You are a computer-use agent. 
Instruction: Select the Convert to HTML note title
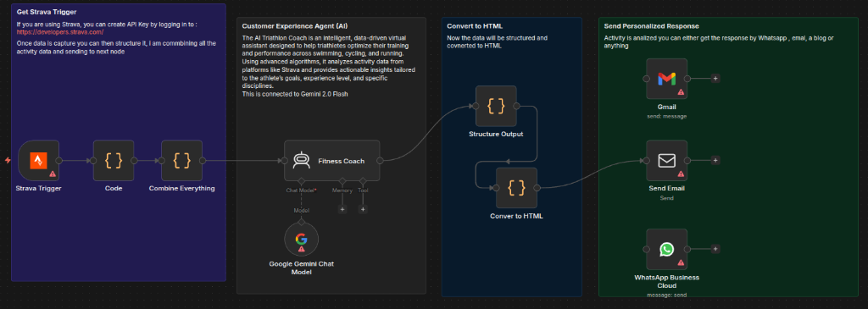click(475, 26)
